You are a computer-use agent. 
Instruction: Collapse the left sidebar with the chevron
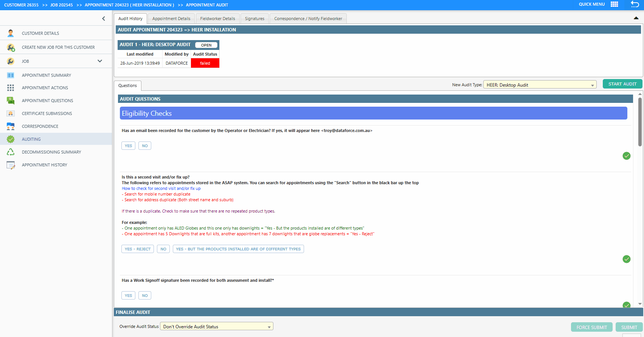(104, 19)
